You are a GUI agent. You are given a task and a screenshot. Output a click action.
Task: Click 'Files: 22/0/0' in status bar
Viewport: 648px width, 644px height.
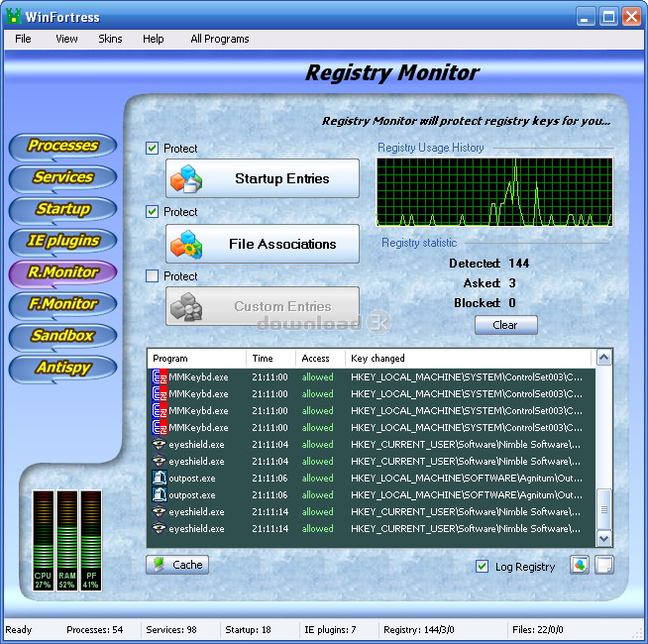(x=538, y=629)
